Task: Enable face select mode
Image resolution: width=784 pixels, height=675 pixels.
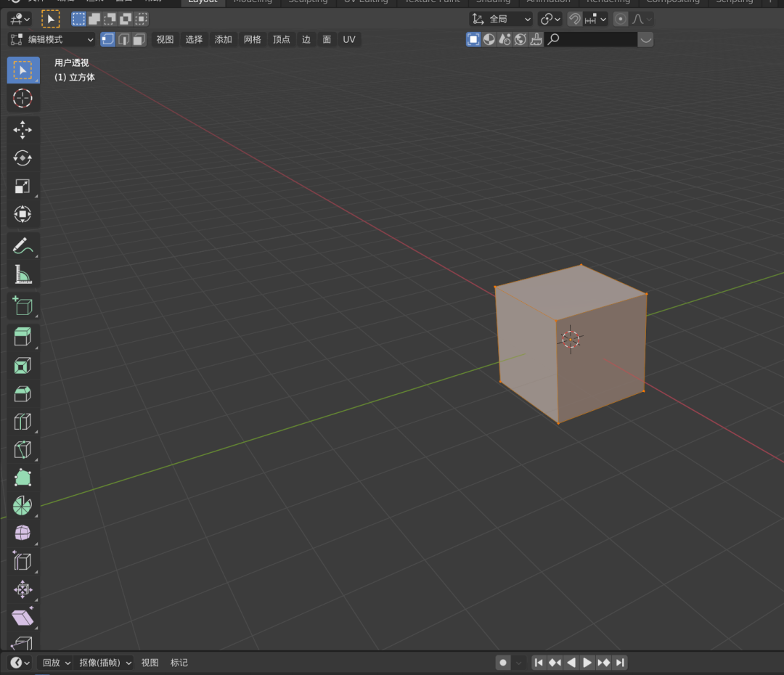Action: (139, 39)
